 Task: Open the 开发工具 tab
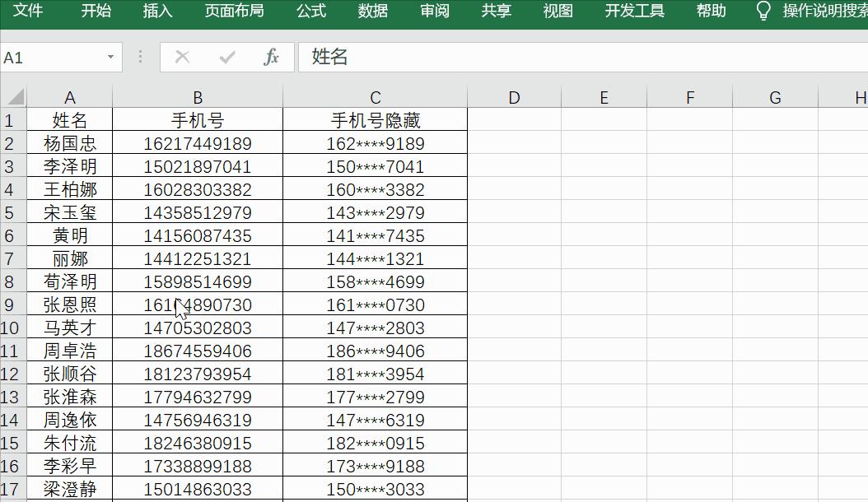pyautogui.click(x=634, y=12)
